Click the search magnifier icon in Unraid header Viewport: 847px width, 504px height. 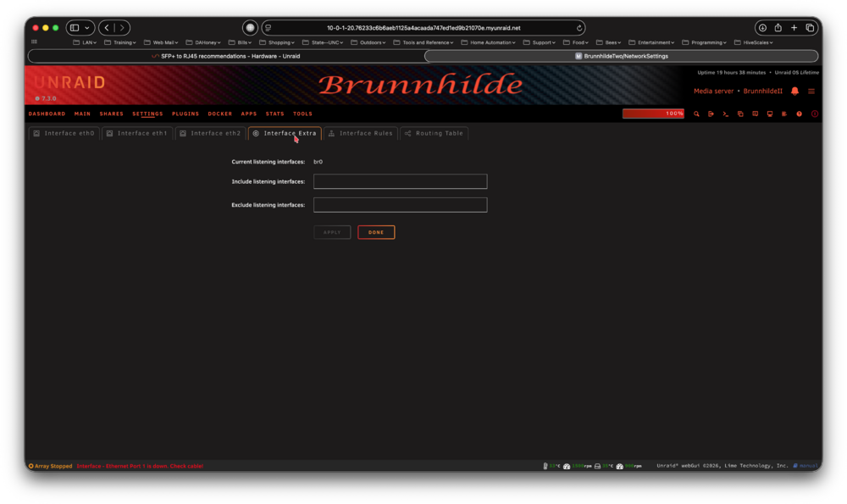696,114
